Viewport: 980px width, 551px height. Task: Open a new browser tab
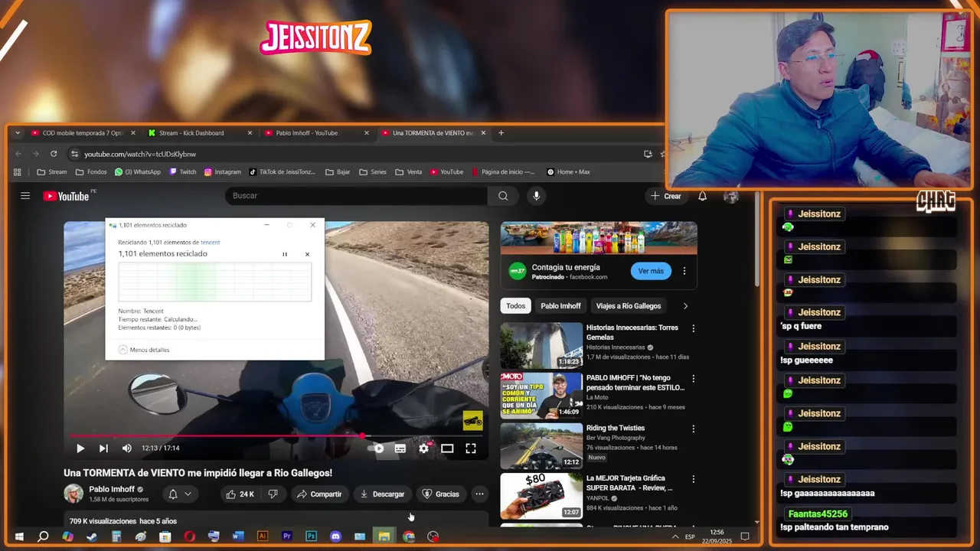pyautogui.click(x=501, y=133)
